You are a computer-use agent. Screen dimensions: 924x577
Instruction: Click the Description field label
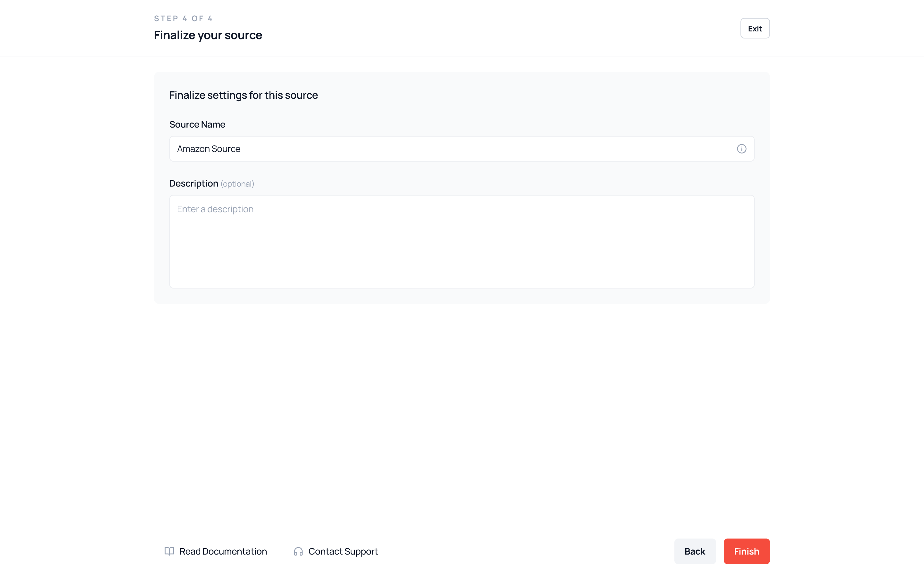[193, 184]
